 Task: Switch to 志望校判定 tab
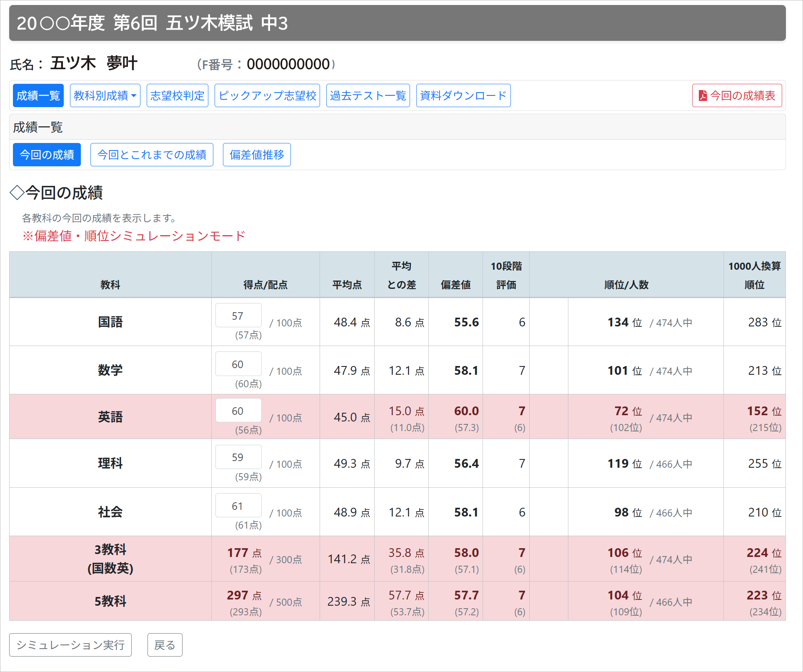pos(177,96)
